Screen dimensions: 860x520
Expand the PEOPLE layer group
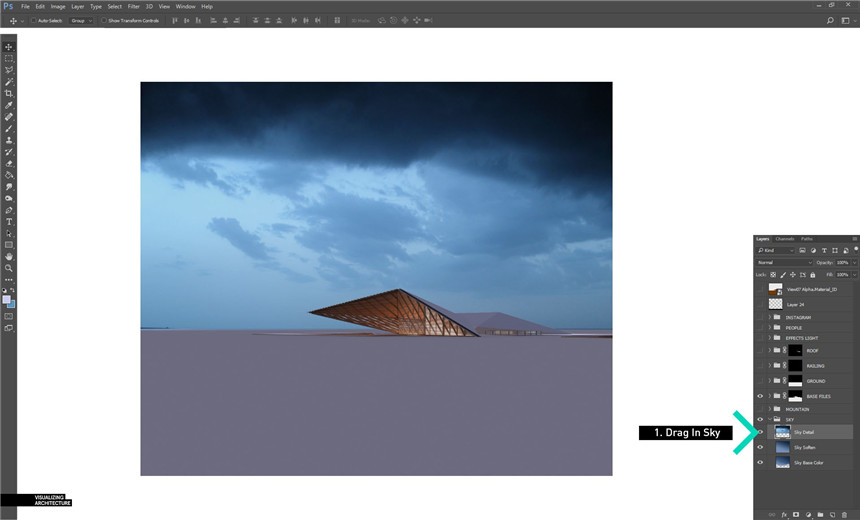point(769,327)
